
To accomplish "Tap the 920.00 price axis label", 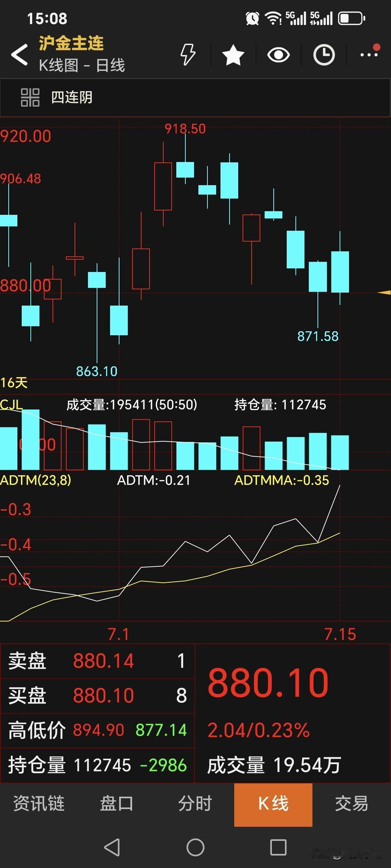I will [26, 136].
